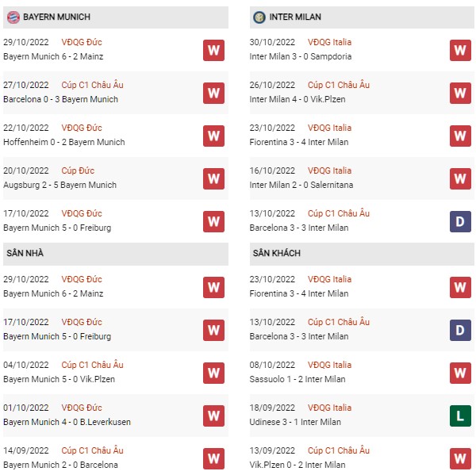Click L badge for Udinese 3-1 Inter Milan

click(x=460, y=416)
